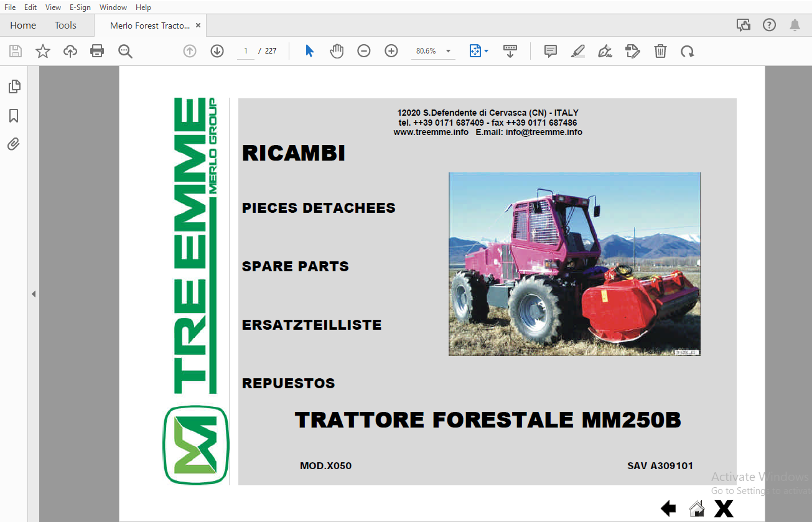The width and height of the screenshot is (812, 522).
Task: Expand the left navigation pane
Action: 34,294
